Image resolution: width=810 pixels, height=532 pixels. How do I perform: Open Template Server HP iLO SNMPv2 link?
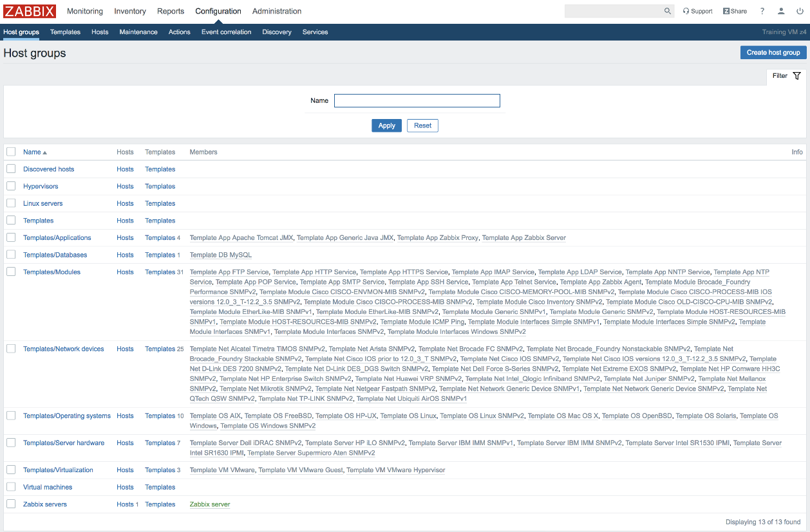click(x=355, y=443)
